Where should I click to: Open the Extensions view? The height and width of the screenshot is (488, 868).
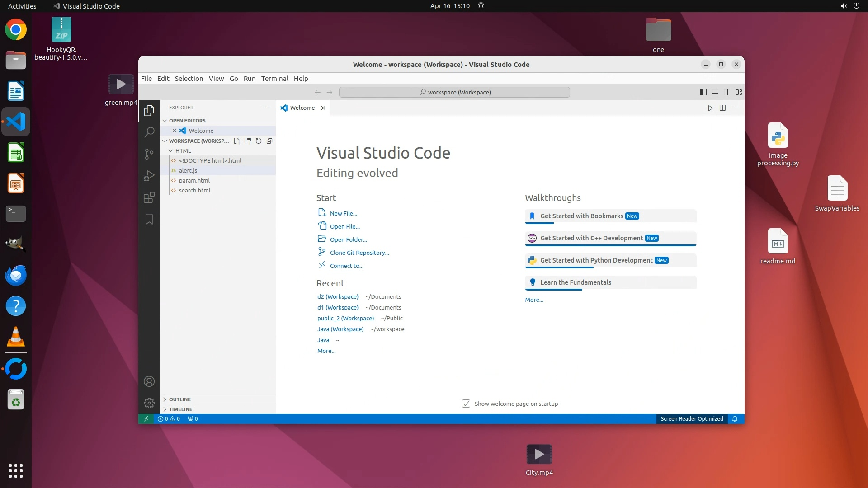click(x=149, y=197)
